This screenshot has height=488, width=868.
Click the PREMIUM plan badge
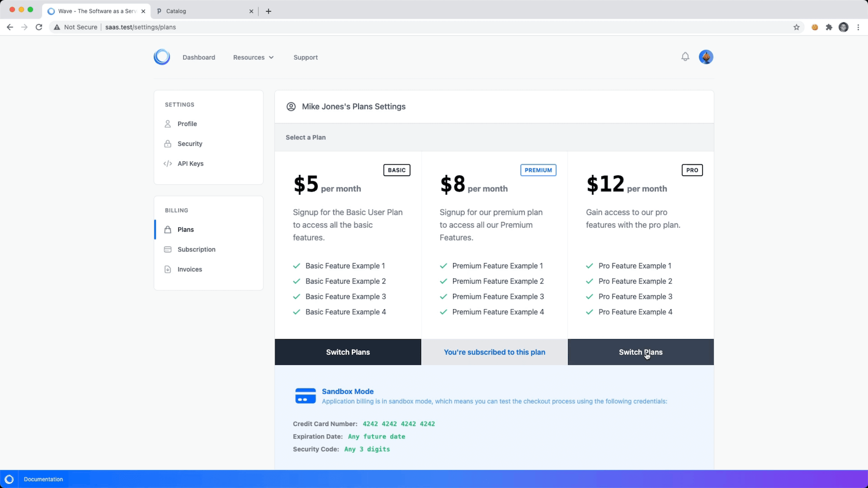coord(538,170)
